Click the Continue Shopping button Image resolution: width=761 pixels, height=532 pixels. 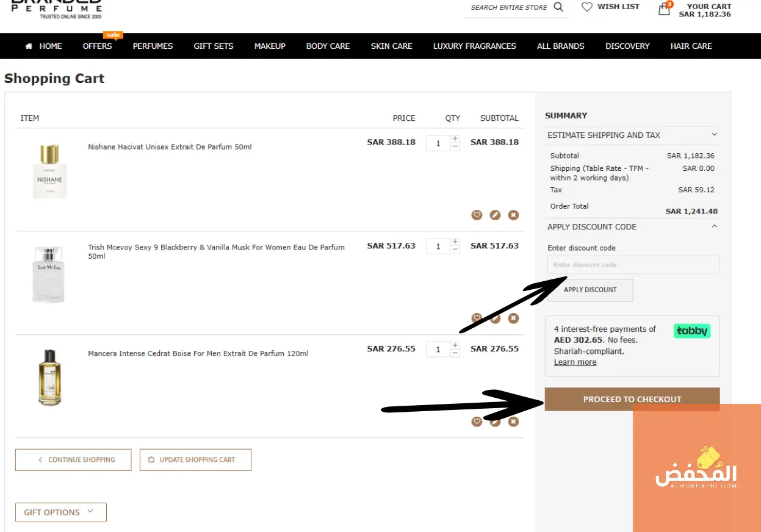pos(73,459)
